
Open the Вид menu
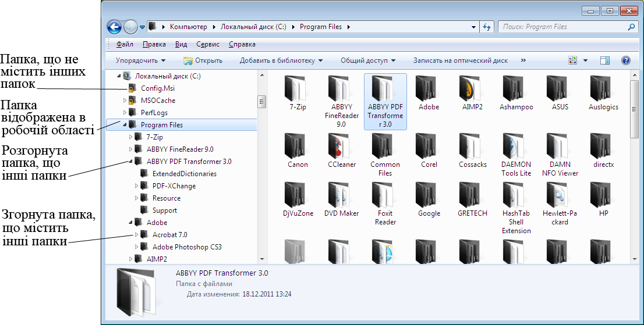(181, 44)
